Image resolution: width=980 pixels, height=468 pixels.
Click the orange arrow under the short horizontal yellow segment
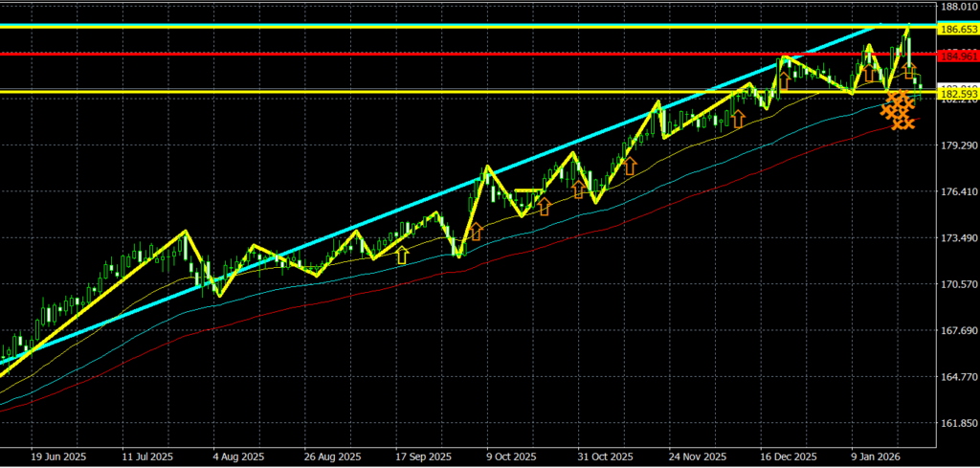point(544,206)
